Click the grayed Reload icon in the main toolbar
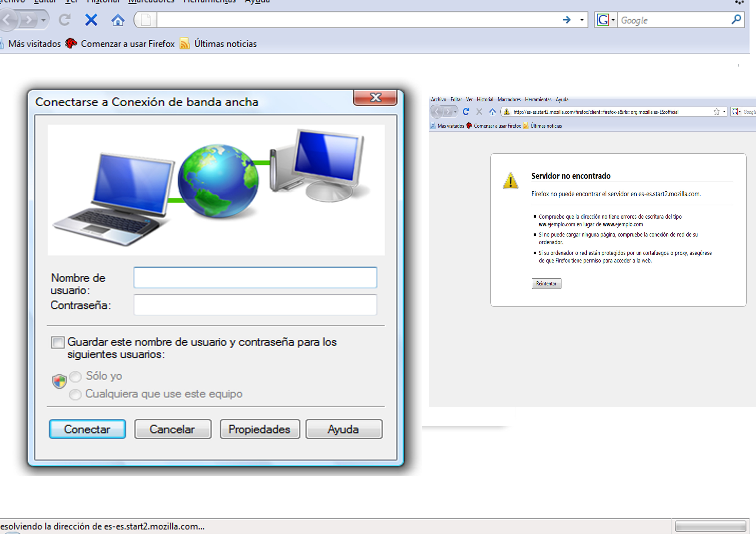This screenshot has height=534, width=756. (x=64, y=20)
